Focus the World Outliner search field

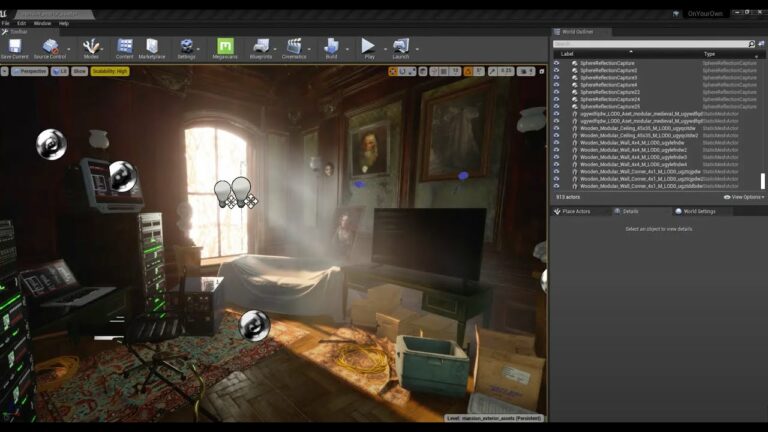(x=650, y=44)
